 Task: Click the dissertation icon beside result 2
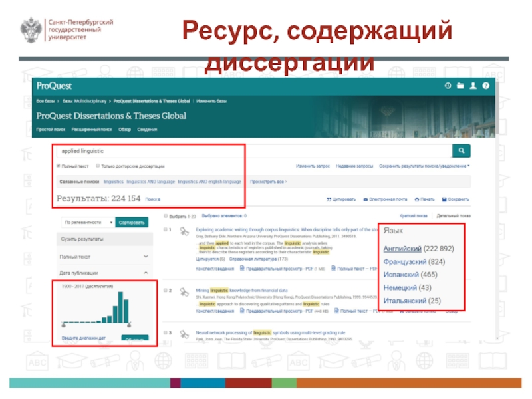184,292
